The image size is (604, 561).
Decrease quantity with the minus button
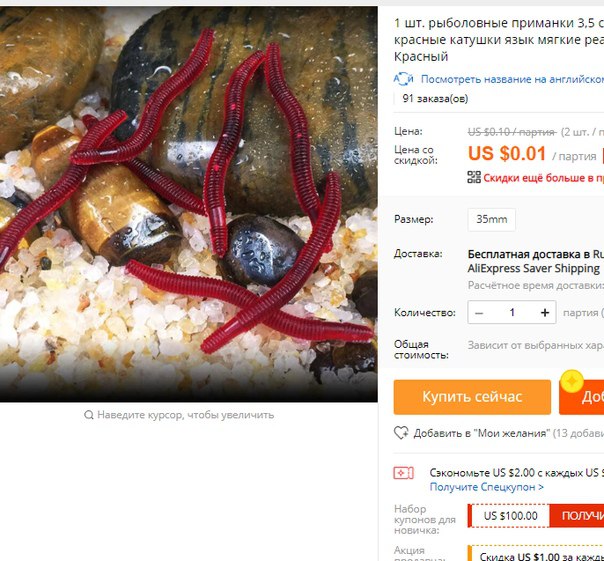pyautogui.click(x=479, y=312)
